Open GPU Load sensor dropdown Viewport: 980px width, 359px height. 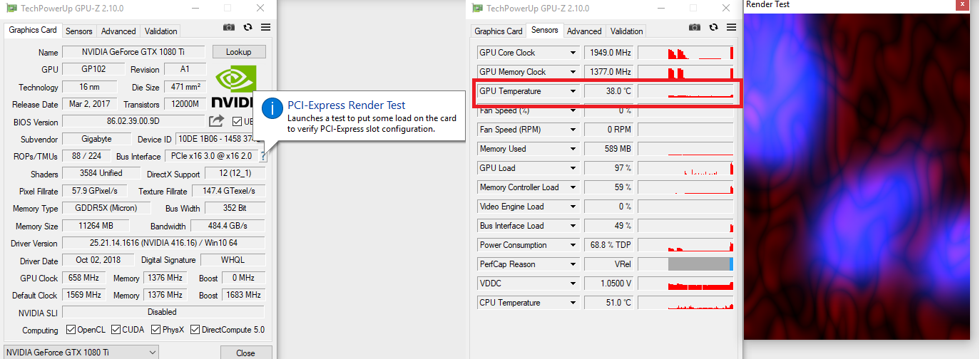click(x=573, y=168)
